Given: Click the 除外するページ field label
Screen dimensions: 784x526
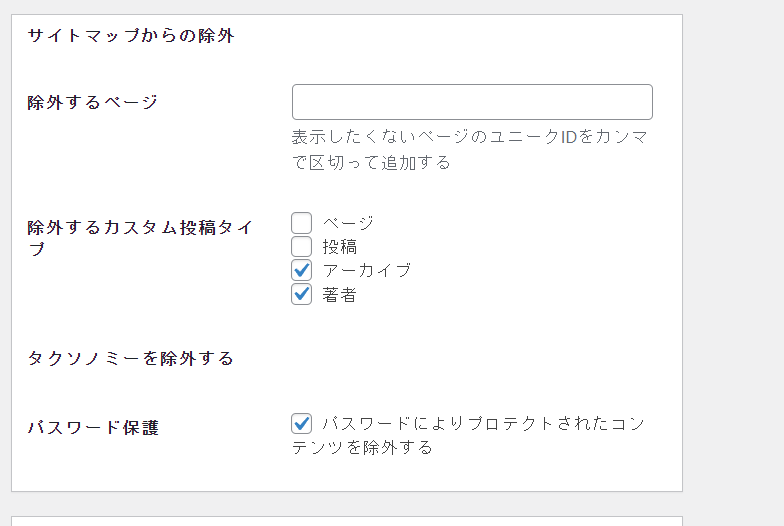Looking at the screenshot, I should 92,102.
